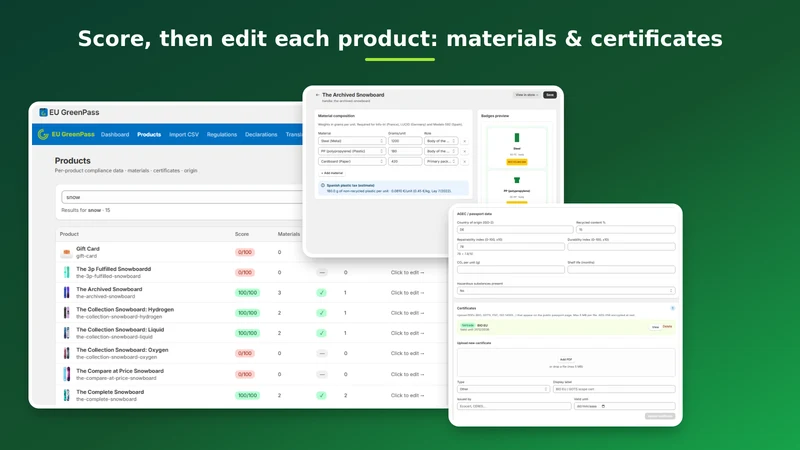Click The 3p Fulfilled Snowboardd thumbnail
Image resolution: width=800 pixels, height=450 pixels.
point(66,272)
